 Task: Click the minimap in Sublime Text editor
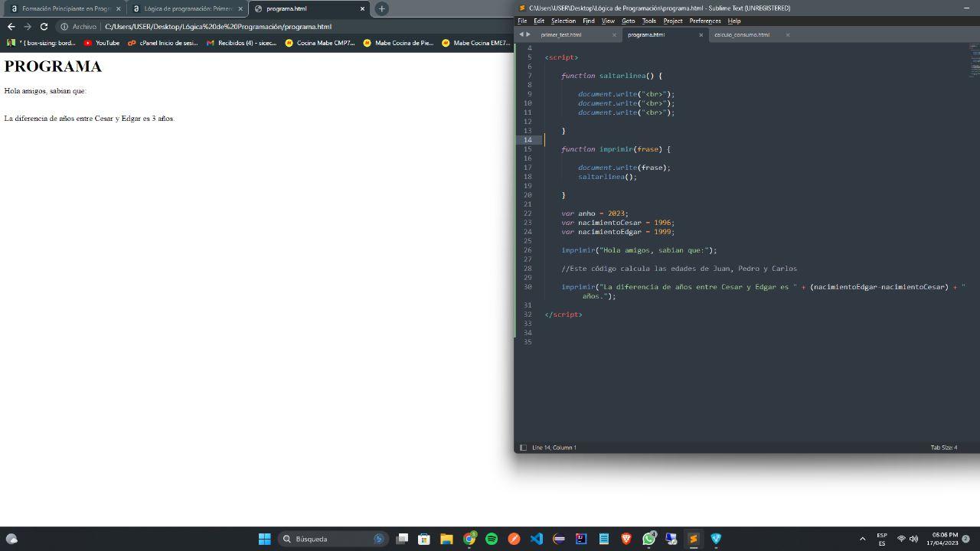coord(974,60)
